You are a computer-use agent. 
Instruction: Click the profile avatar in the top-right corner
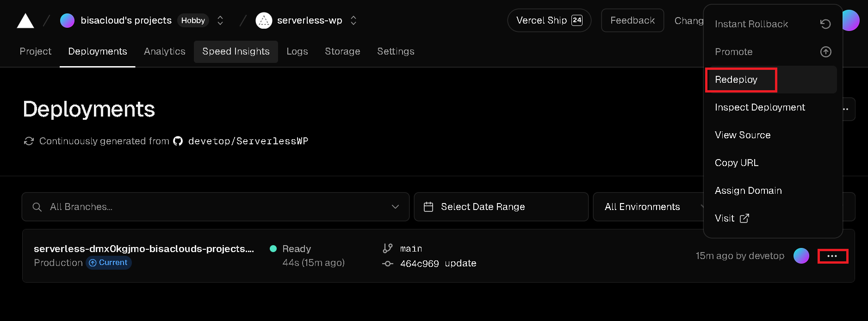point(850,20)
